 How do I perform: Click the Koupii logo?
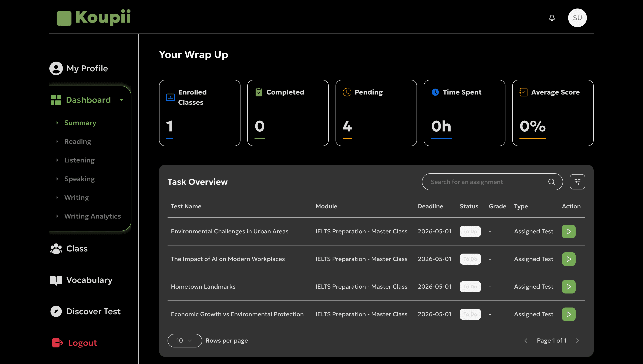coord(93,17)
